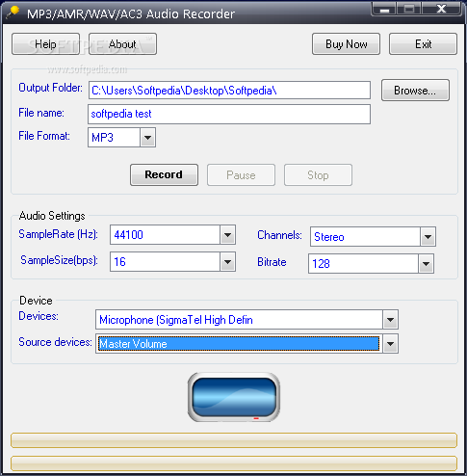This screenshot has width=467, height=476.
Task: Click the window title text
Action: click(x=131, y=14)
